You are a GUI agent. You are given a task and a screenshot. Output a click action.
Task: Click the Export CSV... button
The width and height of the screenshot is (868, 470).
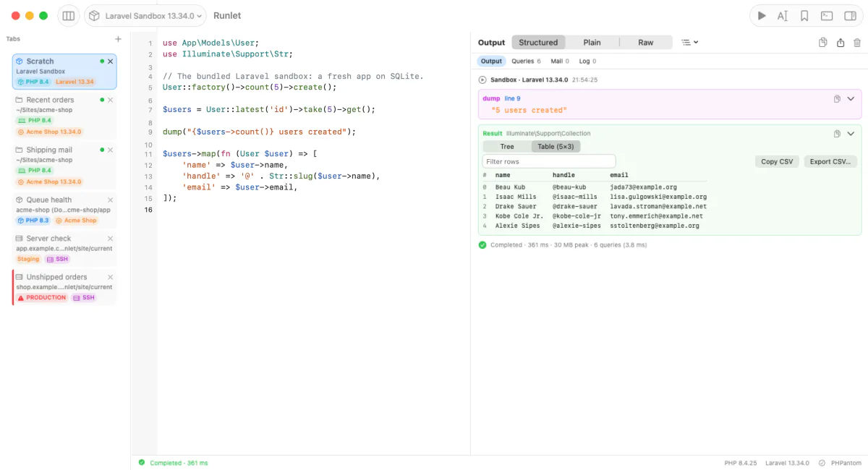pyautogui.click(x=830, y=162)
